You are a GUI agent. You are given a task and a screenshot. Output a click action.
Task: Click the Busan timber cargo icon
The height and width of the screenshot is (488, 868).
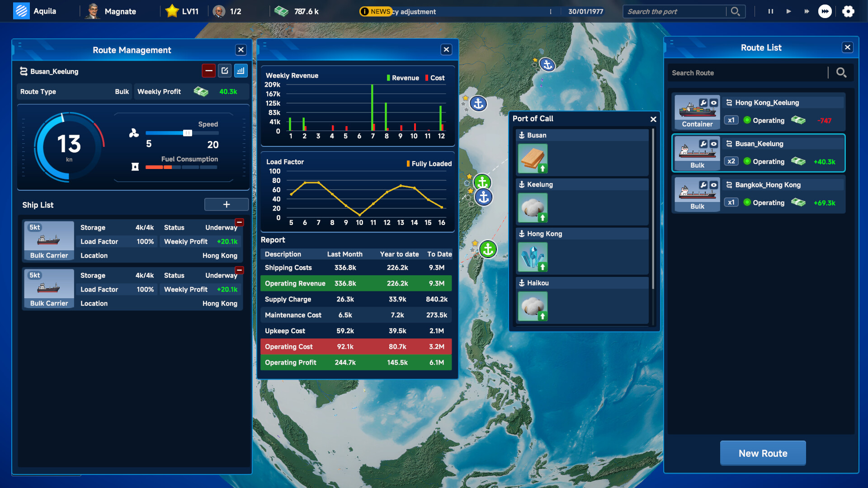[x=533, y=158]
